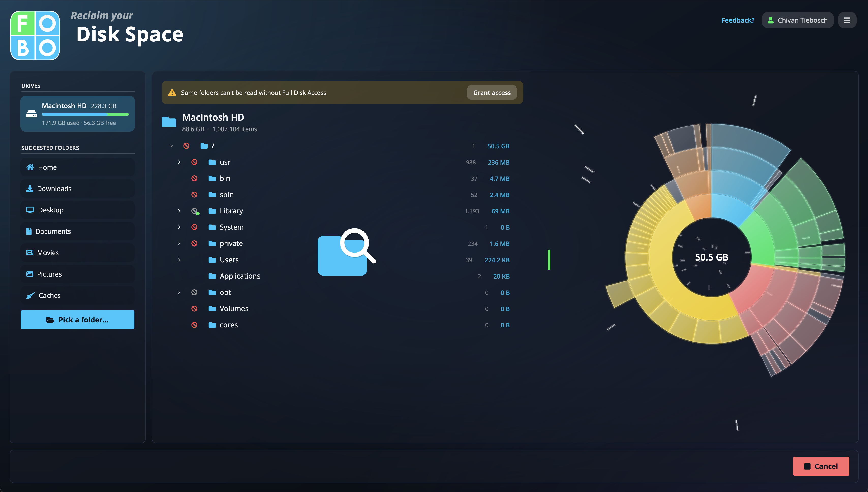The width and height of the screenshot is (868, 492).
Task: Expand the System folder
Action: pyautogui.click(x=179, y=227)
